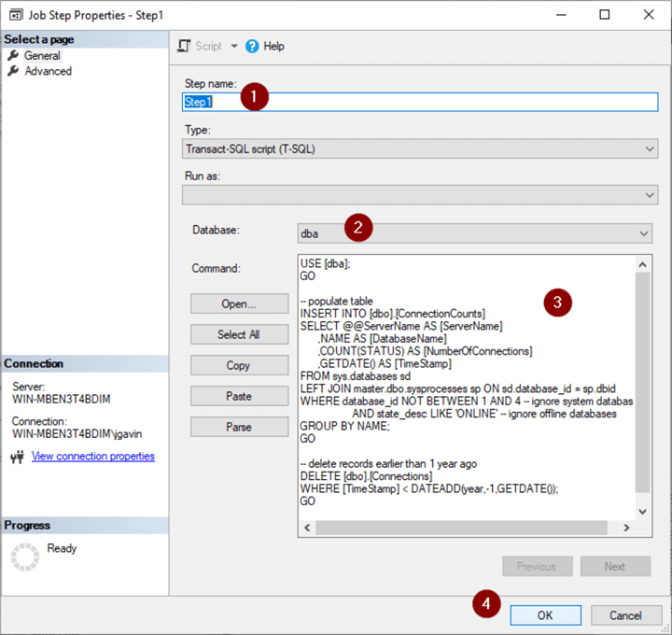Click the command box scroll down arrow

642,511
